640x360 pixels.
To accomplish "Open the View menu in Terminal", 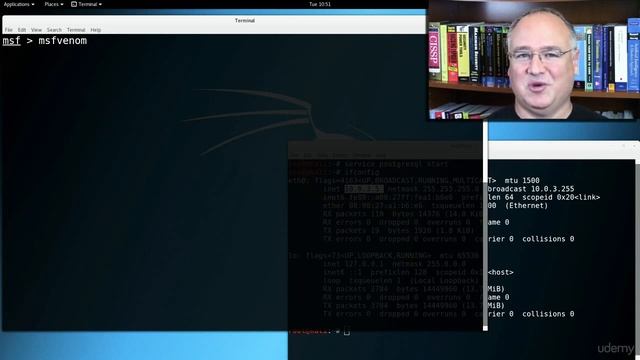I will [x=36, y=30].
